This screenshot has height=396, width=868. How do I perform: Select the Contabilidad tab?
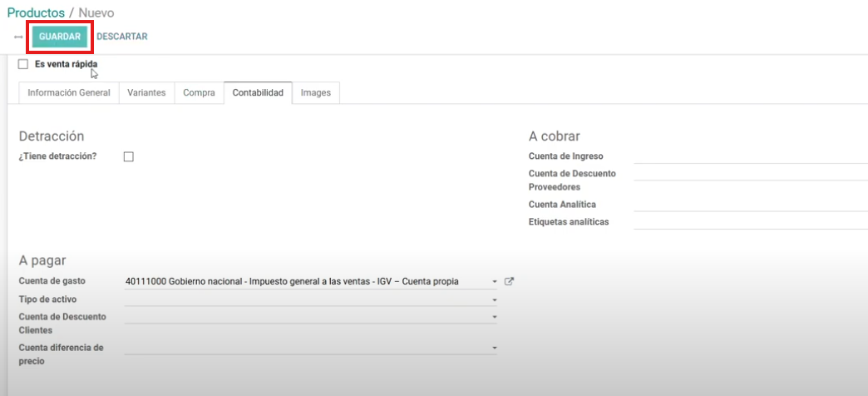point(258,93)
